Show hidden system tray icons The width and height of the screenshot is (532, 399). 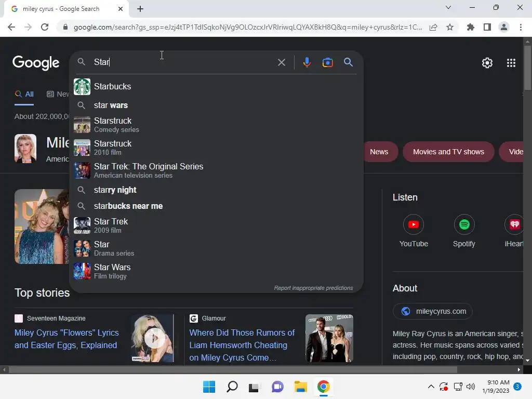pos(431,387)
